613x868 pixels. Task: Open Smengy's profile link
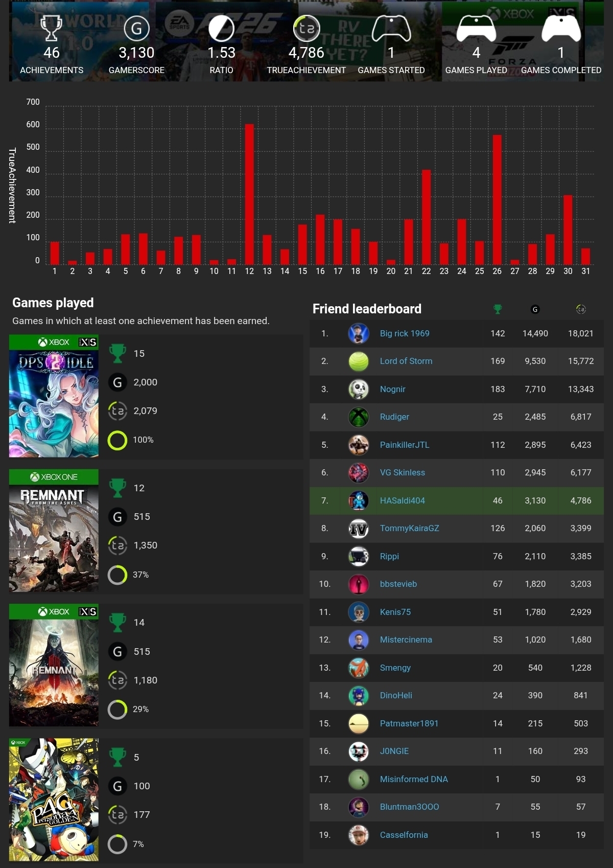click(395, 668)
